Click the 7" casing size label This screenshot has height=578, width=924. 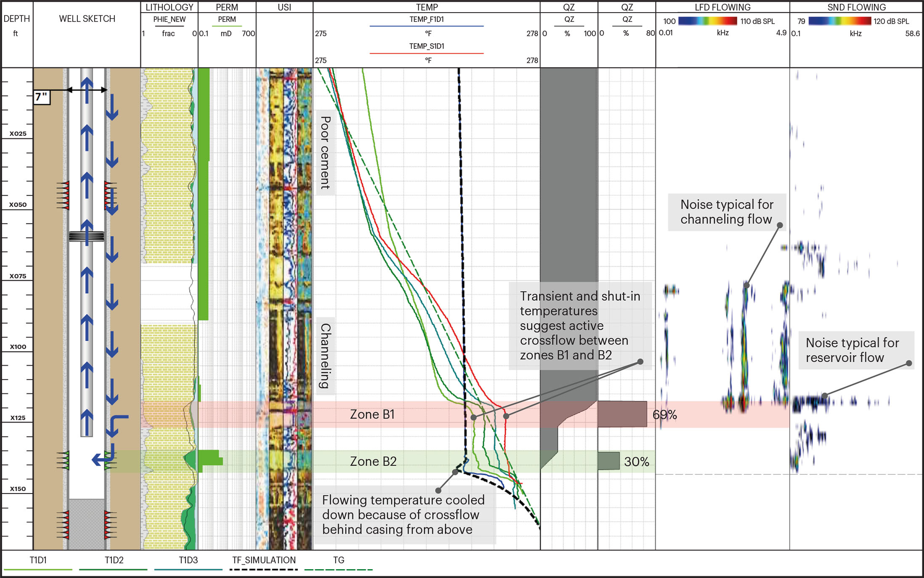point(42,97)
